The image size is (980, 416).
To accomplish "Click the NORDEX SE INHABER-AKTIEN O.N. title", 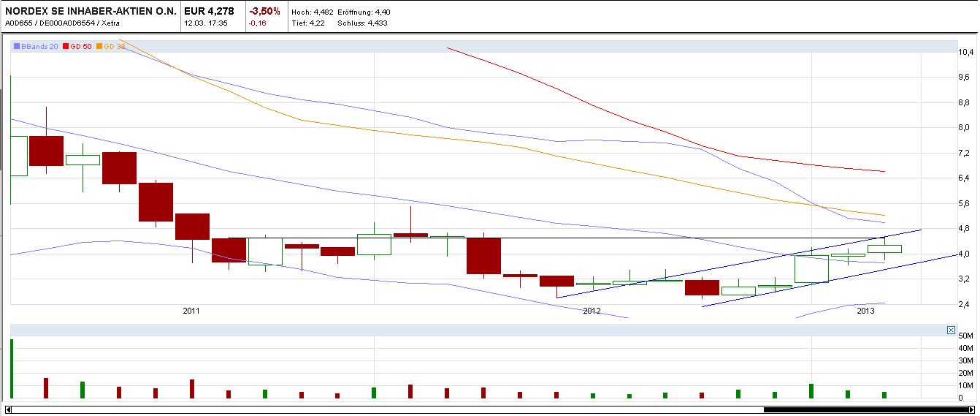I will 91,11.
